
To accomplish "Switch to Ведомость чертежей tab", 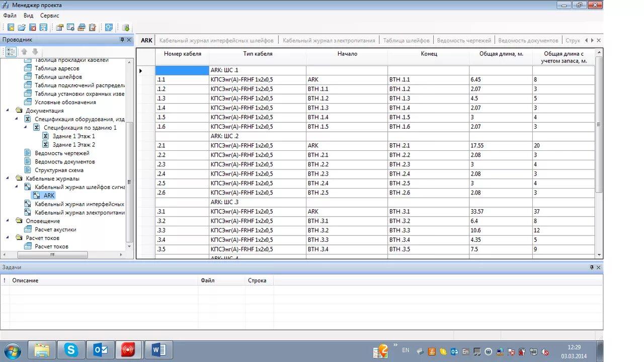I will pyautogui.click(x=464, y=40).
